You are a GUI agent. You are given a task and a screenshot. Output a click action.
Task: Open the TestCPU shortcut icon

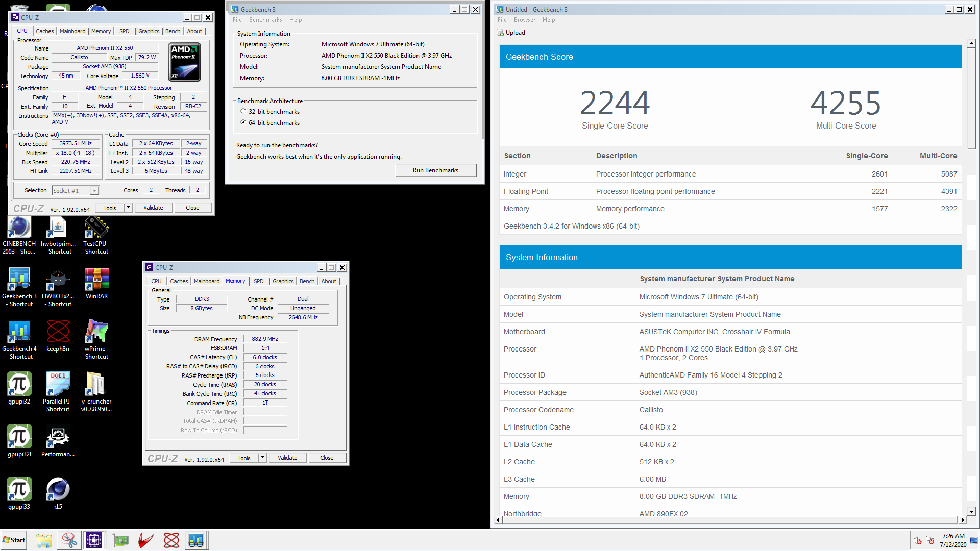[x=96, y=235]
